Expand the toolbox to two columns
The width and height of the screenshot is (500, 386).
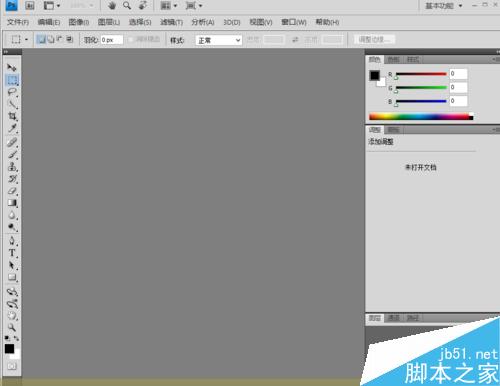coord(6,52)
